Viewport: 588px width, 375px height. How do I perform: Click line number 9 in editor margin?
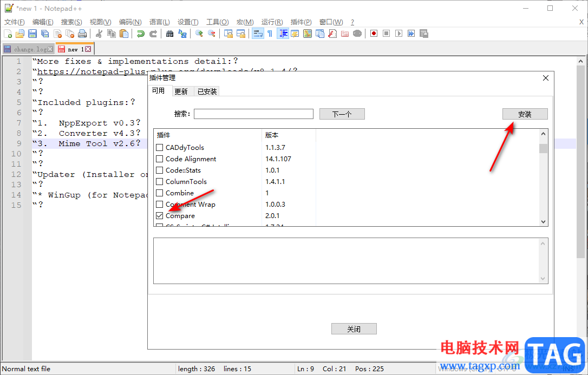tap(19, 143)
